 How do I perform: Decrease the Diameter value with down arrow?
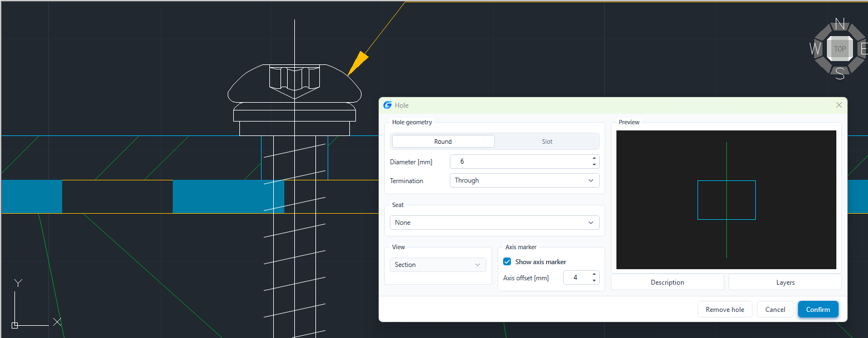pos(594,164)
